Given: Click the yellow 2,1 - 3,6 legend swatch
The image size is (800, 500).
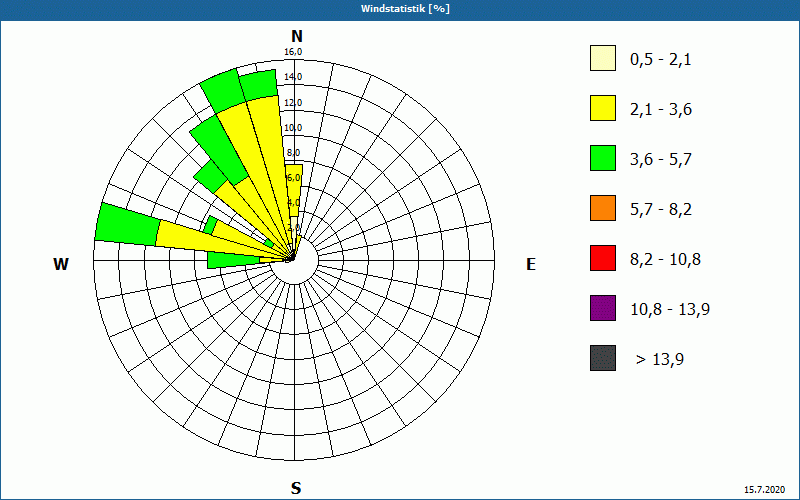Looking at the screenshot, I should 603,108.
